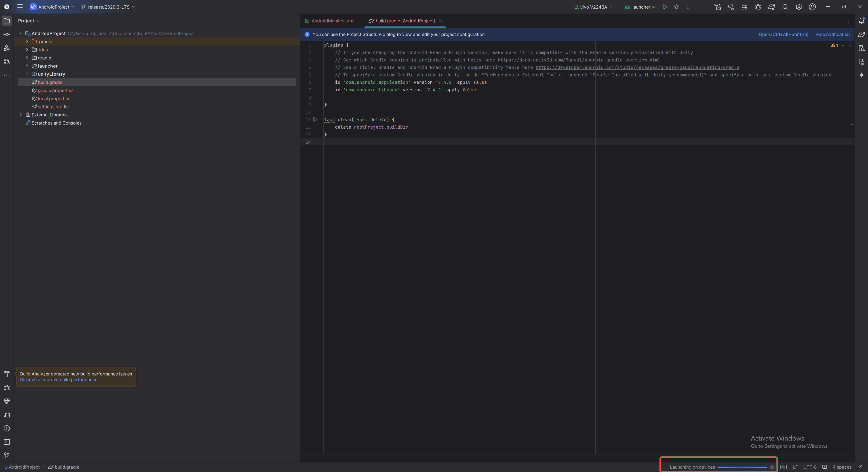Click the Search Everywhere magnifier icon
This screenshot has height=472, width=868.
tap(785, 7)
